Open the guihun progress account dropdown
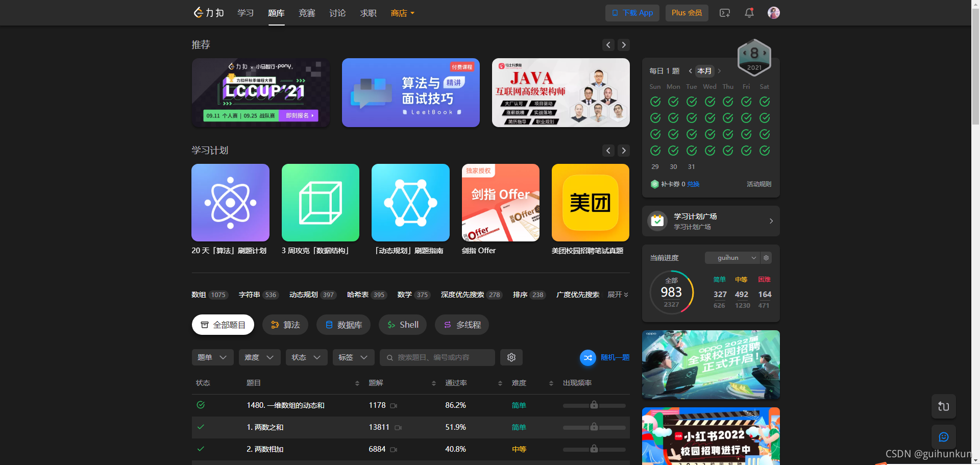Viewport: 980px width, 465px height. (732, 258)
